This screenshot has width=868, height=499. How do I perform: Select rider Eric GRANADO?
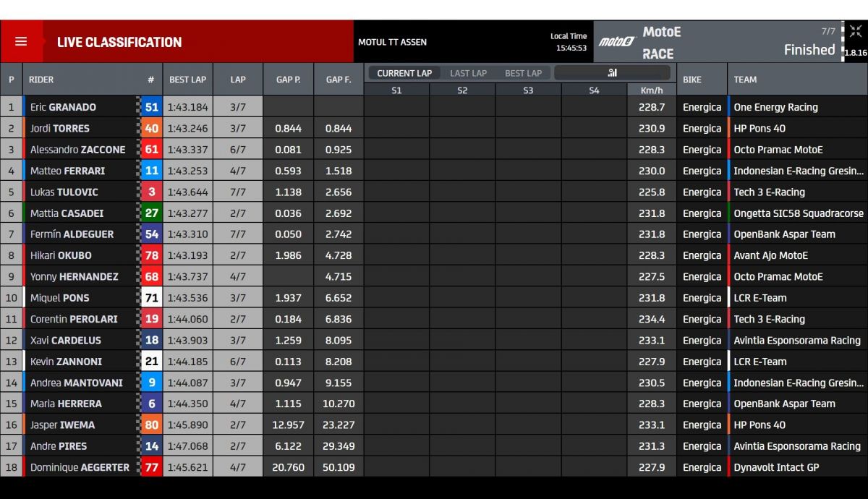[63, 107]
